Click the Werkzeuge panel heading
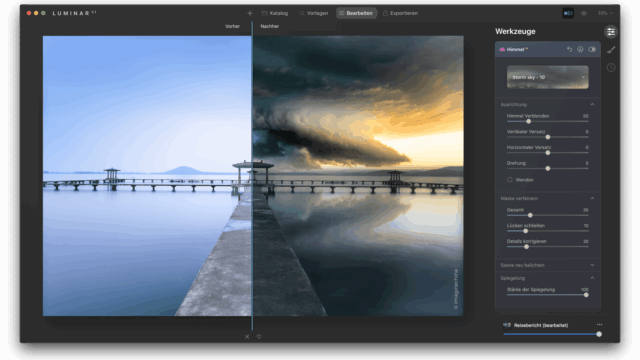This screenshot has width=640, height=360. (x=515, y=31)
